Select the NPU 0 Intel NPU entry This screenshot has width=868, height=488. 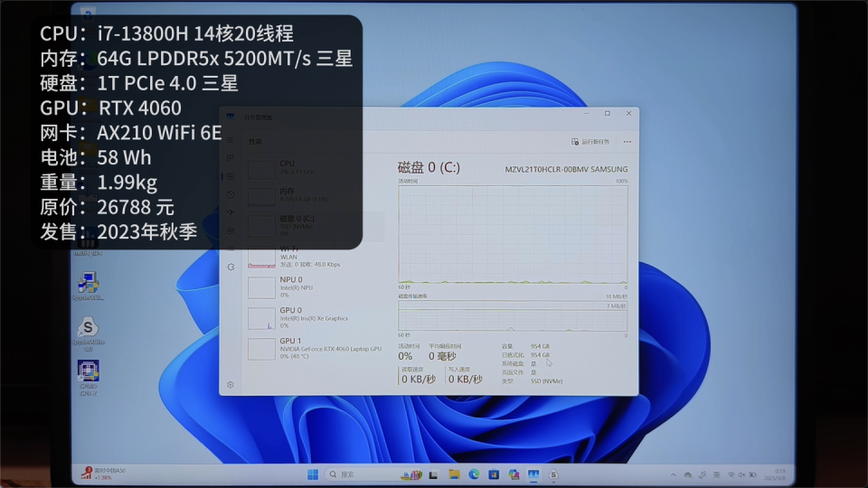click(316, 287)
